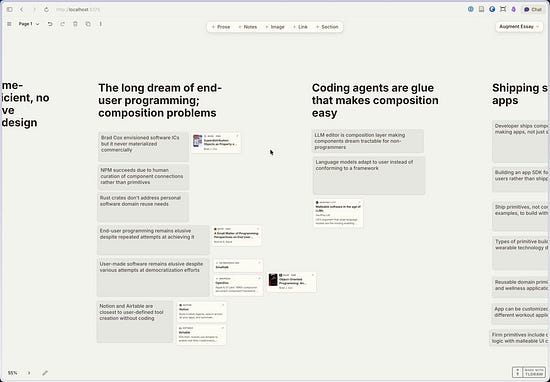Select the Brad Cox software ICs note
The width and height of the screenshot is (550, 382).
[143, 147]
